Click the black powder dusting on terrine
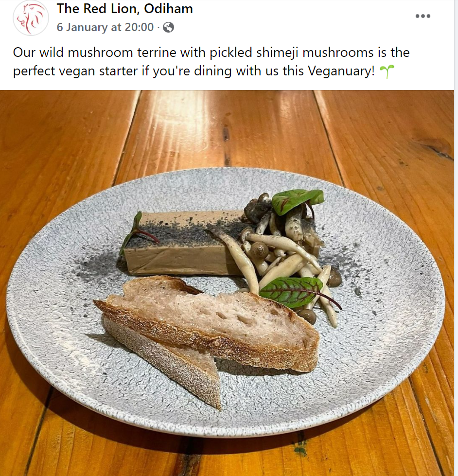 (182, 231)
